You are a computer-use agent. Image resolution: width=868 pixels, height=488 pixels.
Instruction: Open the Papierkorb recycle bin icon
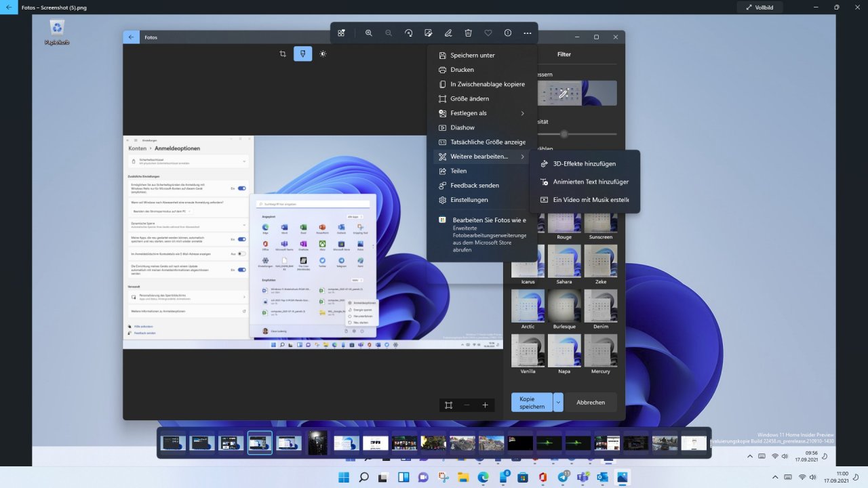click(x=57, y=32)
